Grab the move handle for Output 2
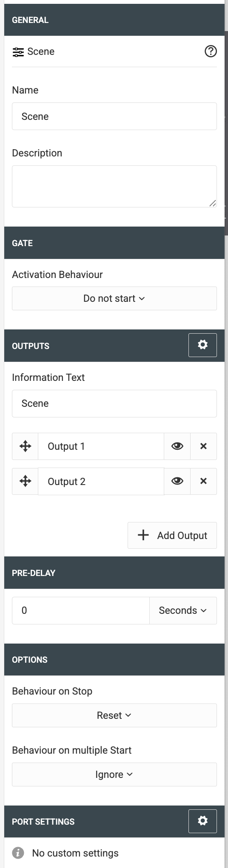The height and width of the screenshot is (868, 228). click(x=25, y=481)
